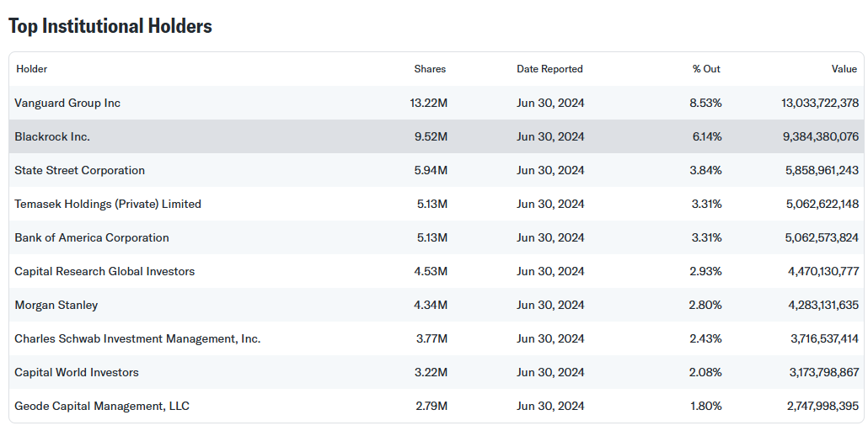868x431 pixels.
Task: Click the value 2,747,998,395
Action: [x=823, y=406]
